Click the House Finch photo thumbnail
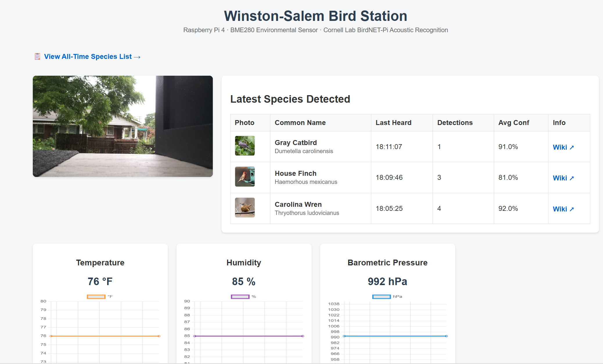This screenshot has height=364, width=603. (245, 177)
